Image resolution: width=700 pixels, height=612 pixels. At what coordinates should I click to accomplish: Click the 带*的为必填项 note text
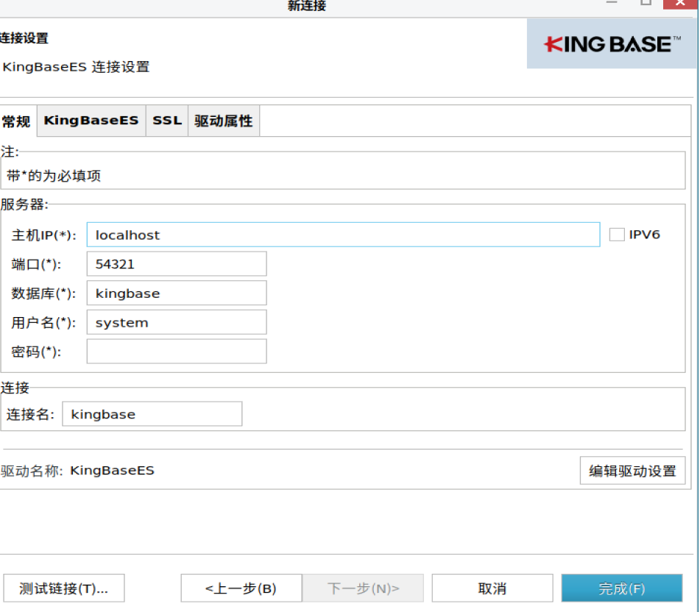pos(54,176)
